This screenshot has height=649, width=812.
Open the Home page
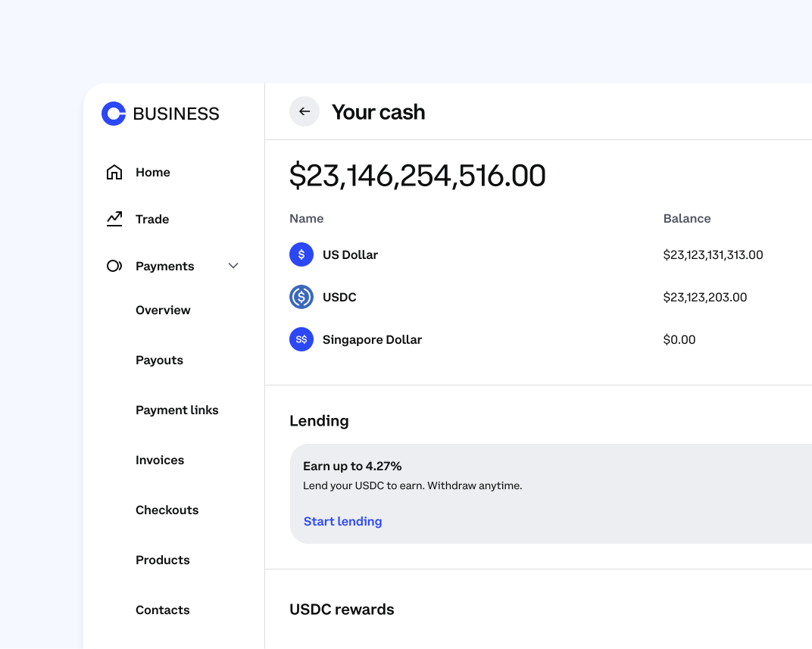(153, 173)
